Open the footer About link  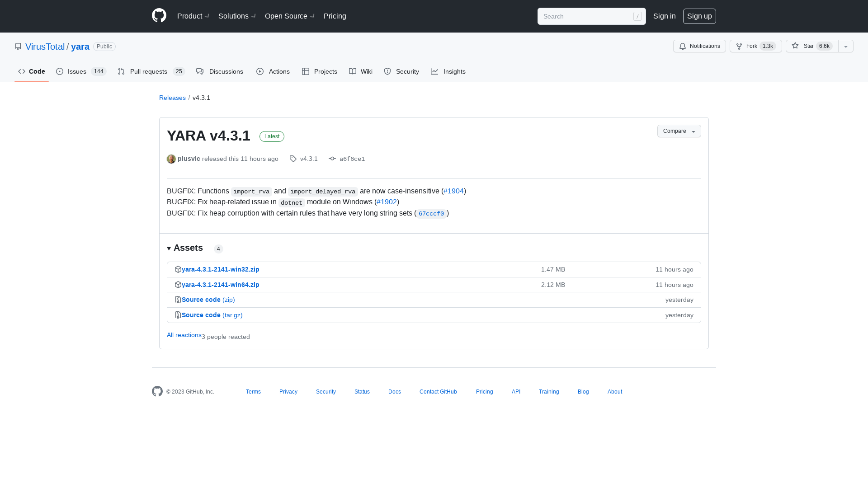coord(615,392)
